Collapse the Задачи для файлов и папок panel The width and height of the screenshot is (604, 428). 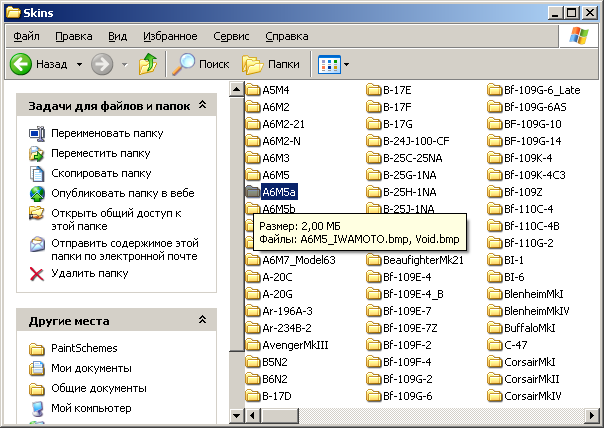pyautogui.click(x=203, y=105)
